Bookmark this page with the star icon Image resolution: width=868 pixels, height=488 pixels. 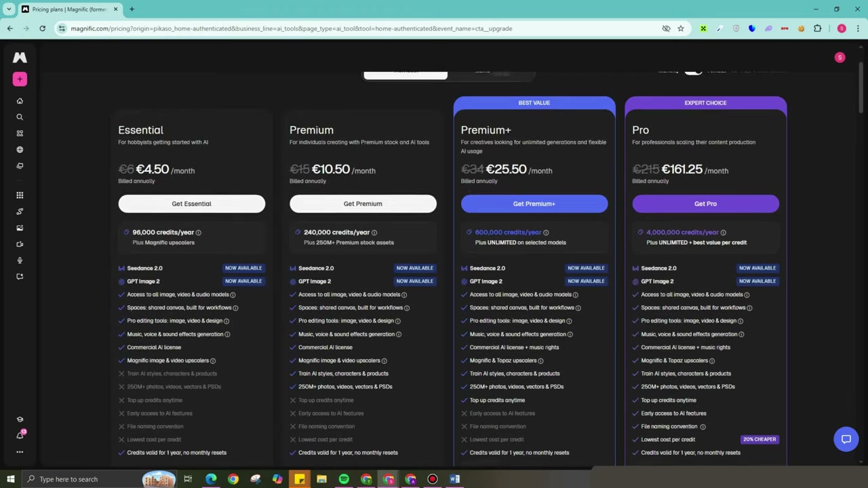[x=681, y=28]
